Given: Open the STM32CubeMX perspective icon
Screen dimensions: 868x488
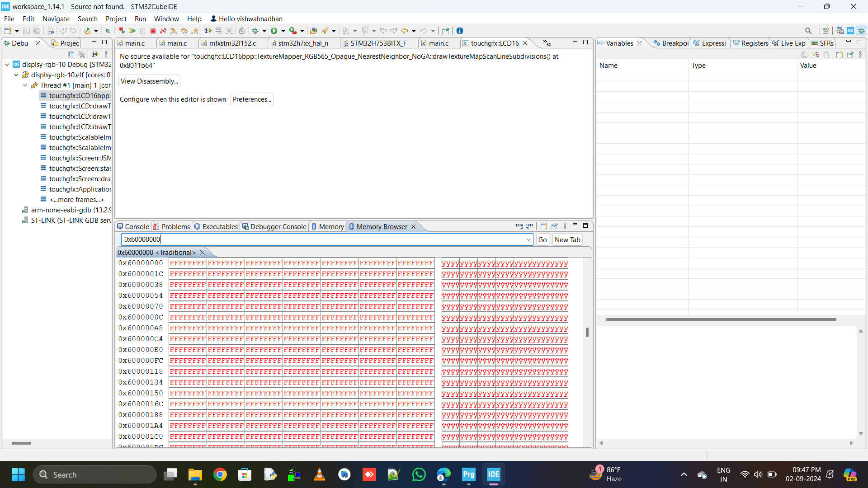Looking at the screenshot, I should (x=851, y=30).
